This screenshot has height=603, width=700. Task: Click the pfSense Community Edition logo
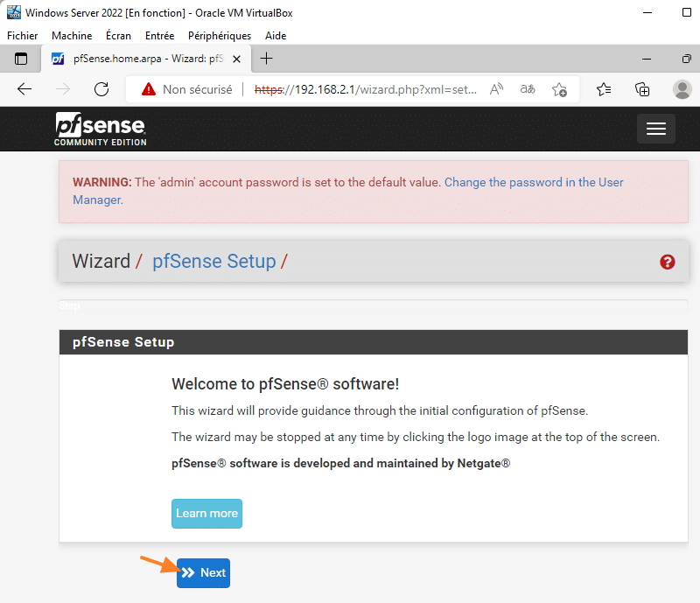pos(101,129)
